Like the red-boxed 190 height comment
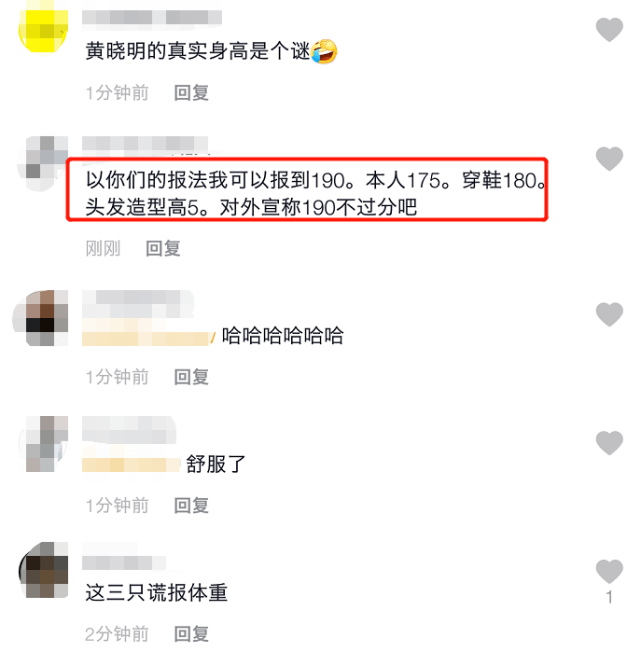 coord(609,158)
